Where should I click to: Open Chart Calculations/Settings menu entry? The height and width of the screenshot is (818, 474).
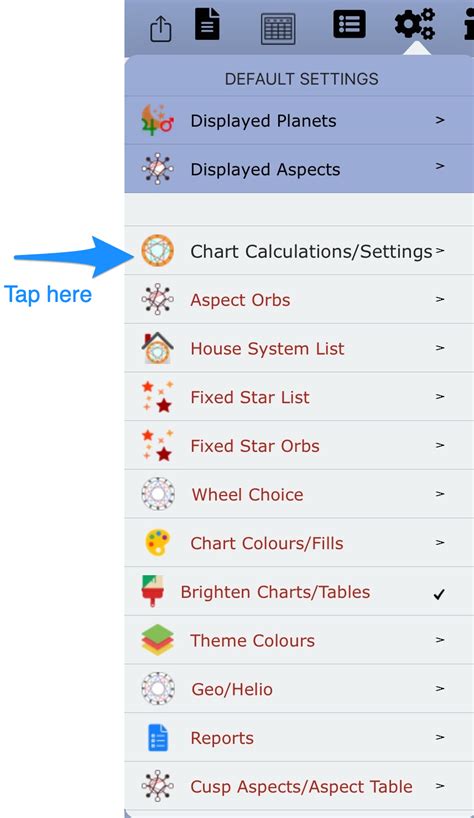pos(299,251)
